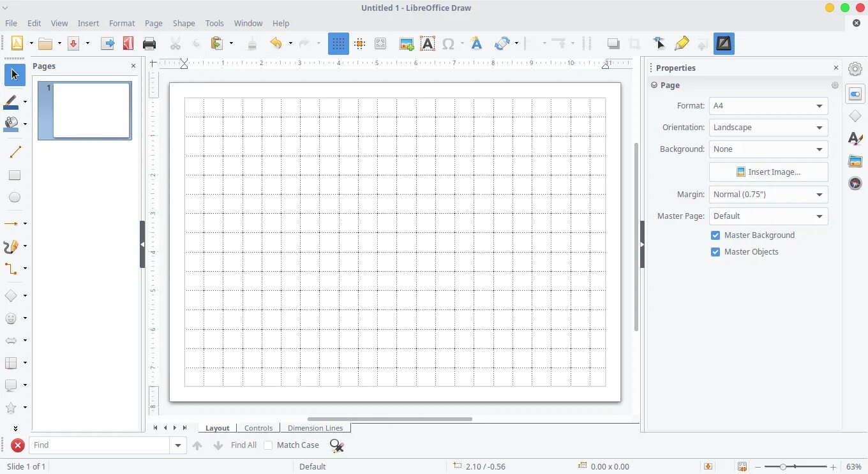Screen dimensions: 868x474
Task: Pick the Basic Shapes diamond tool
Action: 11,295
